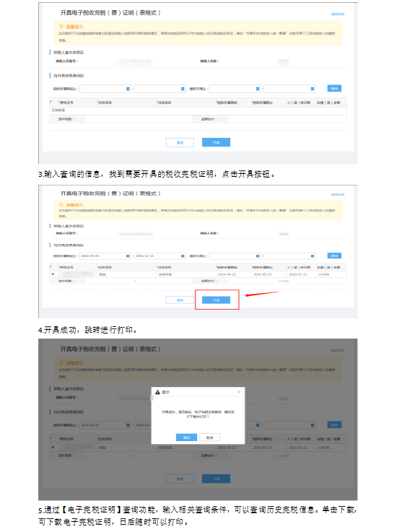Image resolution: width=402 pixels, height=532 pixels.
Task: Click the 开具 button in dimmed screenshot
Action: [216, 479]
